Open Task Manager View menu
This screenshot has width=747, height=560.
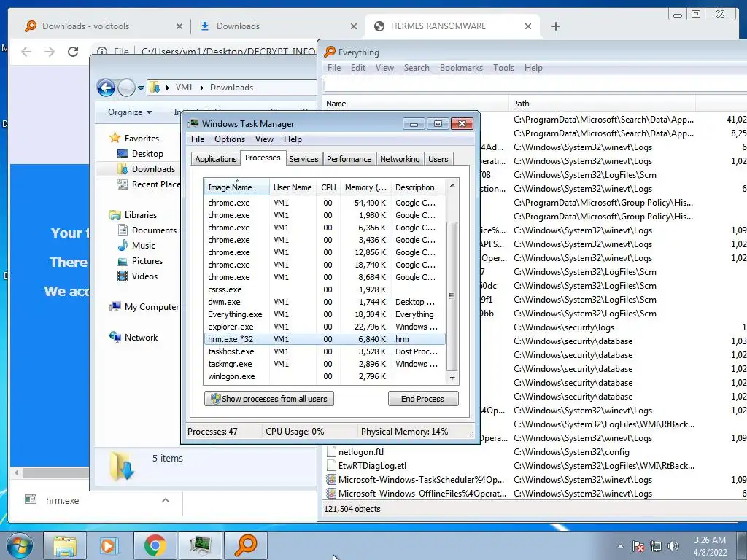(x=264, y=139)
